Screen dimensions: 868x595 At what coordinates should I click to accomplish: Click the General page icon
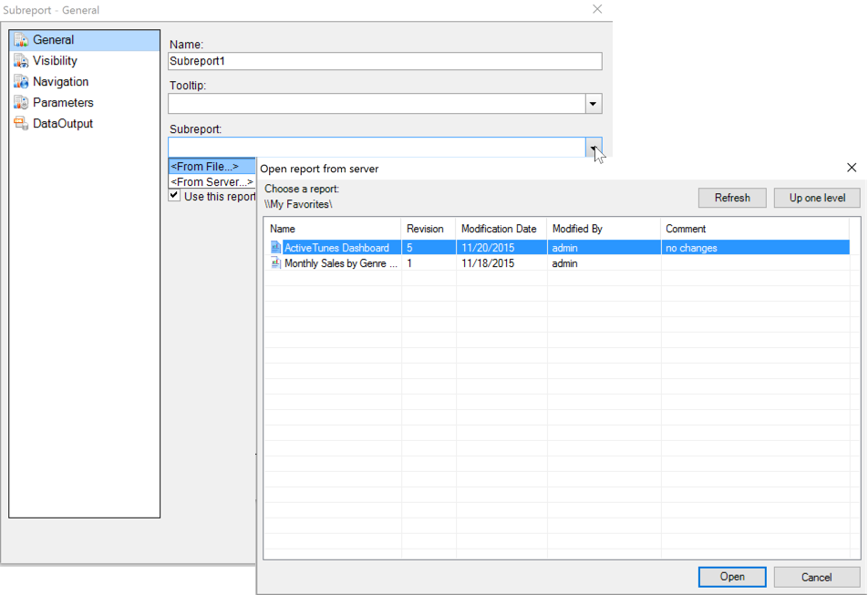[x=21, y=40]
